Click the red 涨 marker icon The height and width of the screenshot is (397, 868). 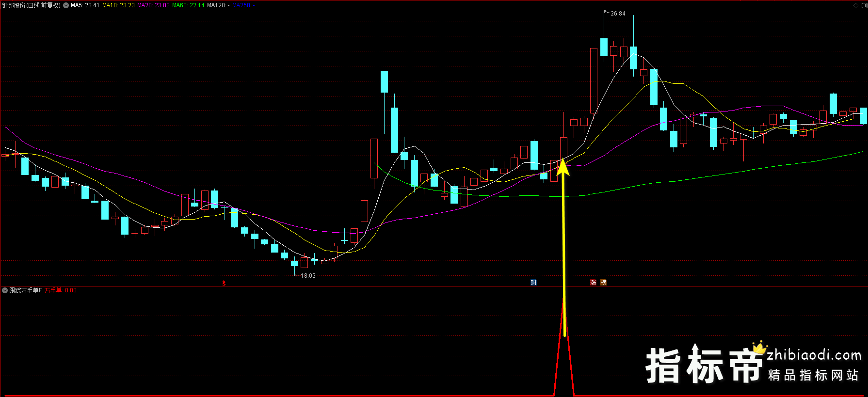593,283
